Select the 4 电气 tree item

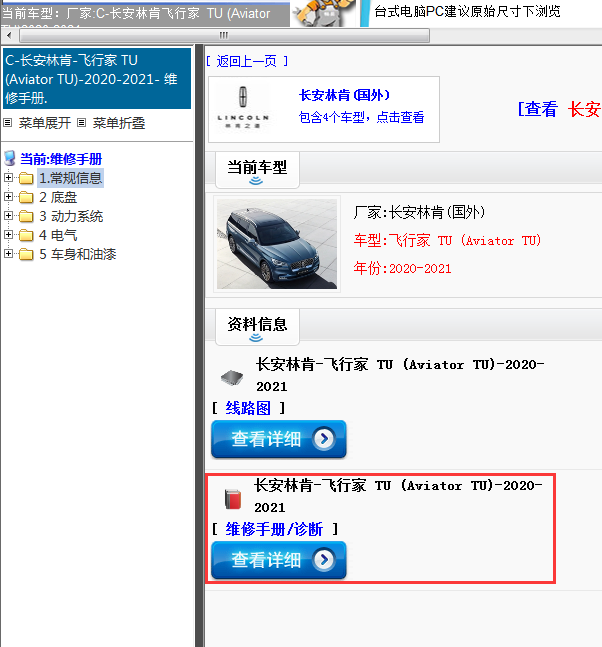[58, 235]
